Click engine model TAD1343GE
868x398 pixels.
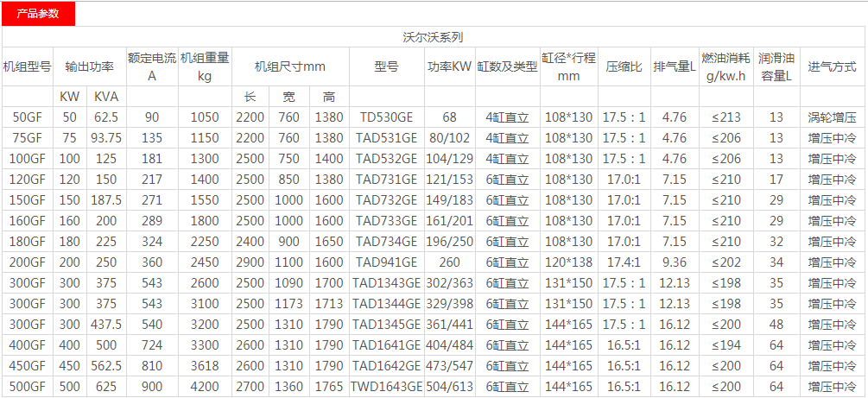(386, 283)
